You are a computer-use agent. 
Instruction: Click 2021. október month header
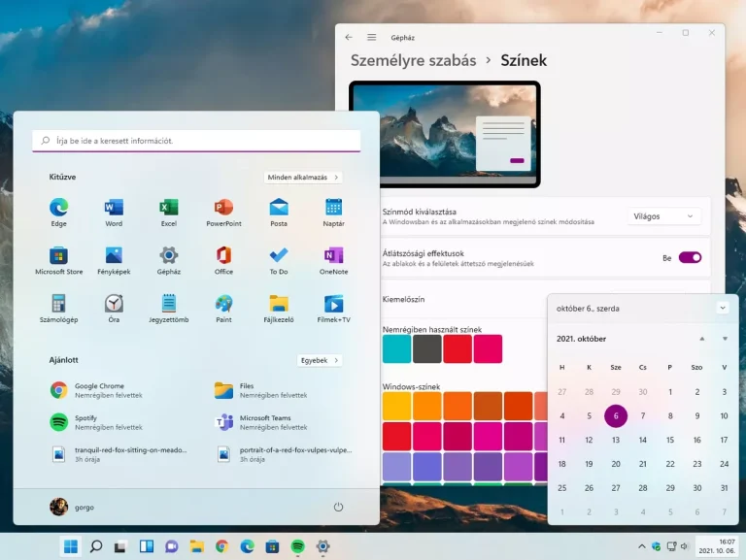tap(581, 339)
